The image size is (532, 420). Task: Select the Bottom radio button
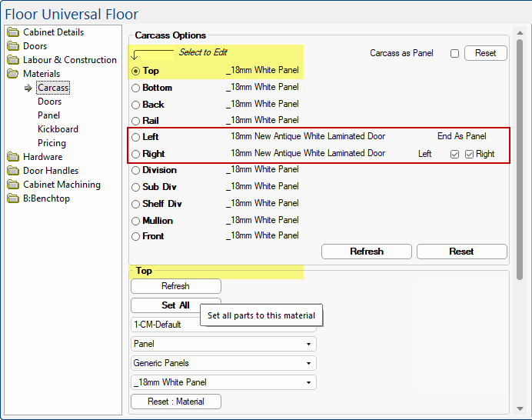click(136, 88)
